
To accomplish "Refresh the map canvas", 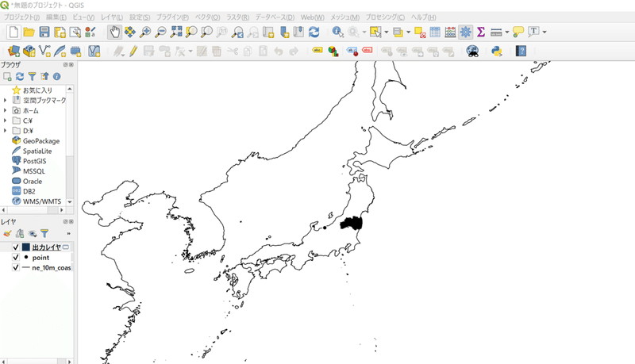I will pyautogui.click(x=314, y=32).
